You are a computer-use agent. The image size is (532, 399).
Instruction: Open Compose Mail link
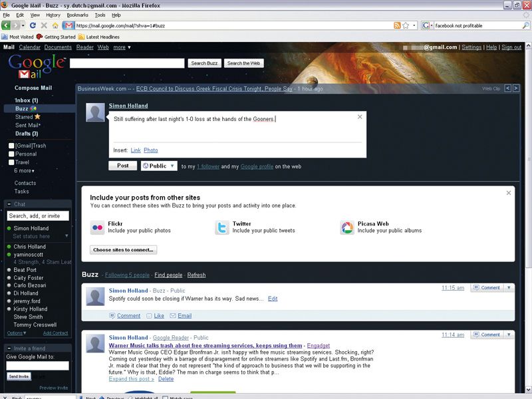click(x=33, y=88)
